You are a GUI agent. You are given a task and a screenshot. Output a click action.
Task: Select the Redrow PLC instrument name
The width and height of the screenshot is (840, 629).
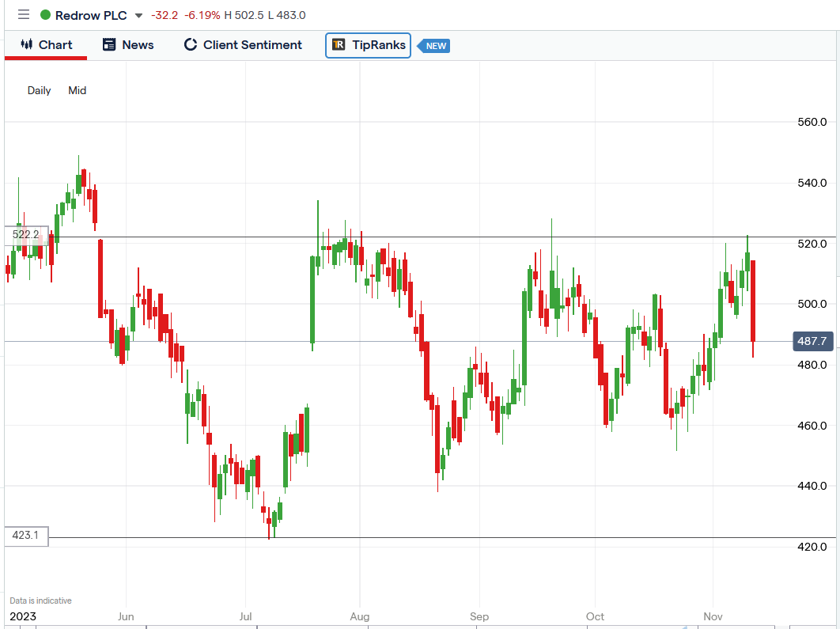(x=91, y=16)
